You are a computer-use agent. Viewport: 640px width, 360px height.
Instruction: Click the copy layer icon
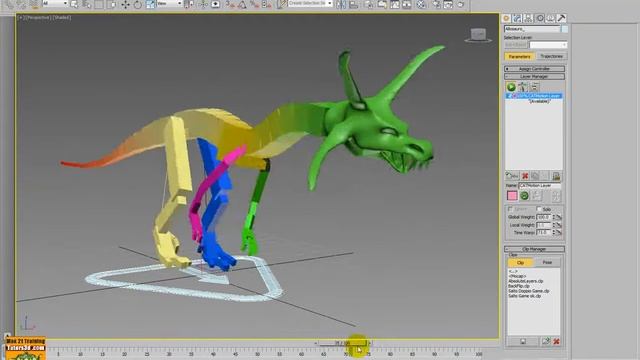click(x=535, y=176)
